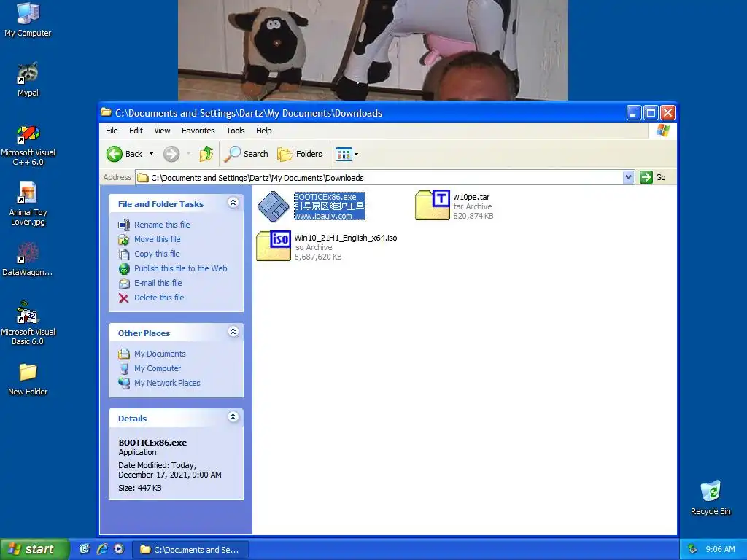
Task: Close the Downloads Explorer window
Action: (668, 113)
